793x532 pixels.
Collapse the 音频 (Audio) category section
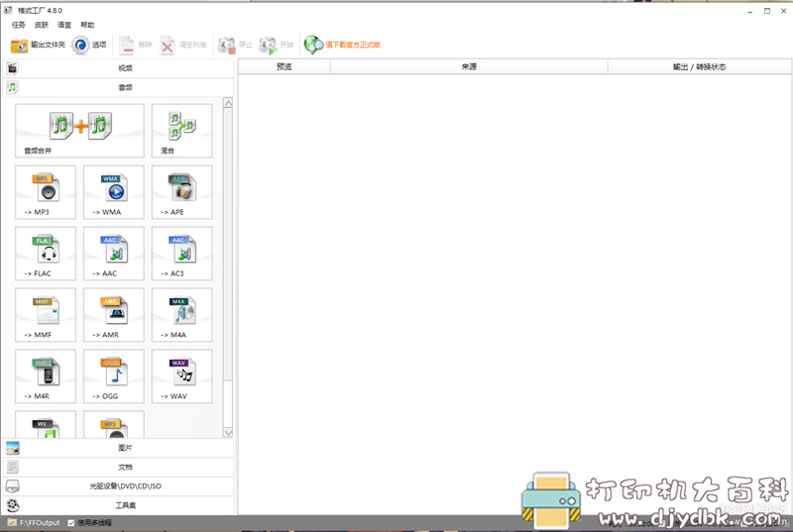tap(119, 87)
